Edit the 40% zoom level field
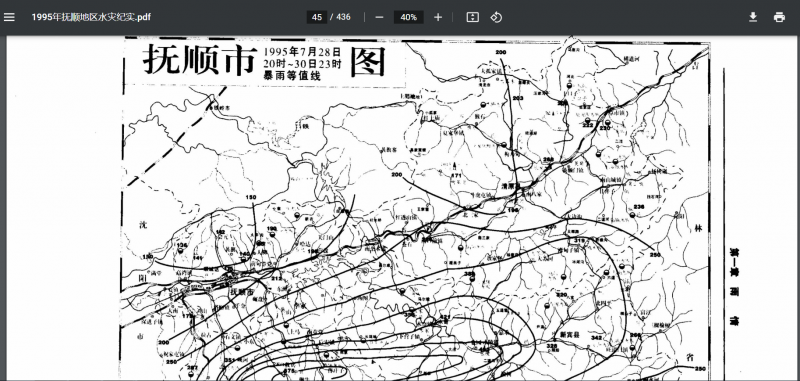 (x=409, y=17)
